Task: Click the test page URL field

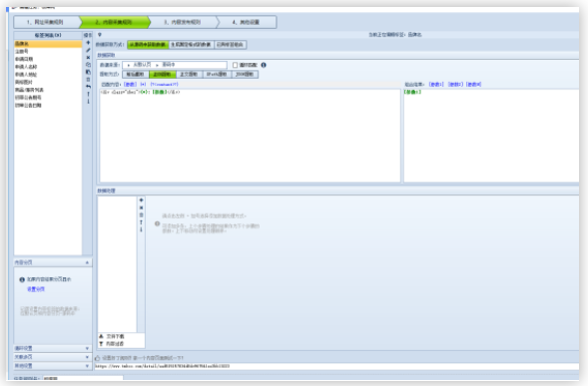Action: [336, 366]
